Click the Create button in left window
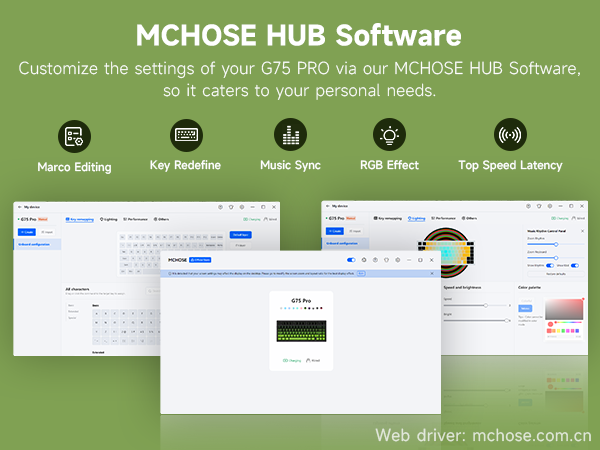The image size is (600, 450). click(26, 231)
